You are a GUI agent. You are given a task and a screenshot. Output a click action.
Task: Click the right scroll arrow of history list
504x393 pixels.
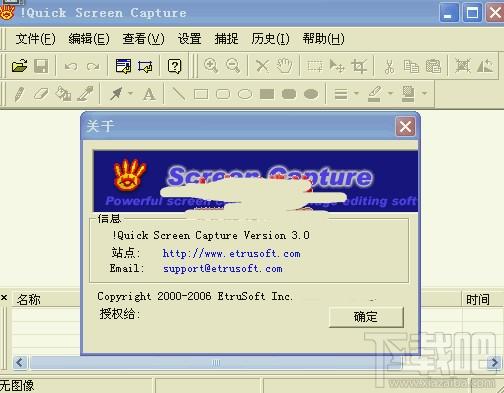tap(494, 363)
